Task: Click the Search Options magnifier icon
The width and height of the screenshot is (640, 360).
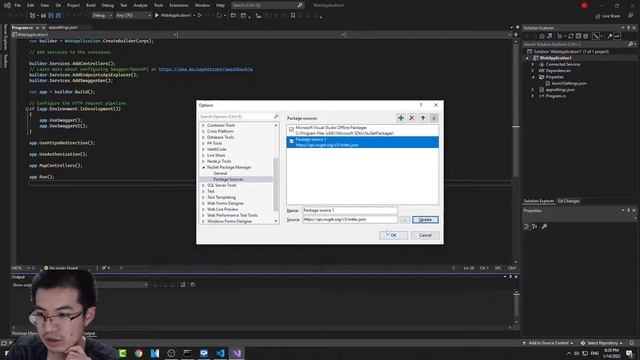Action: click(x=276, y=116)
